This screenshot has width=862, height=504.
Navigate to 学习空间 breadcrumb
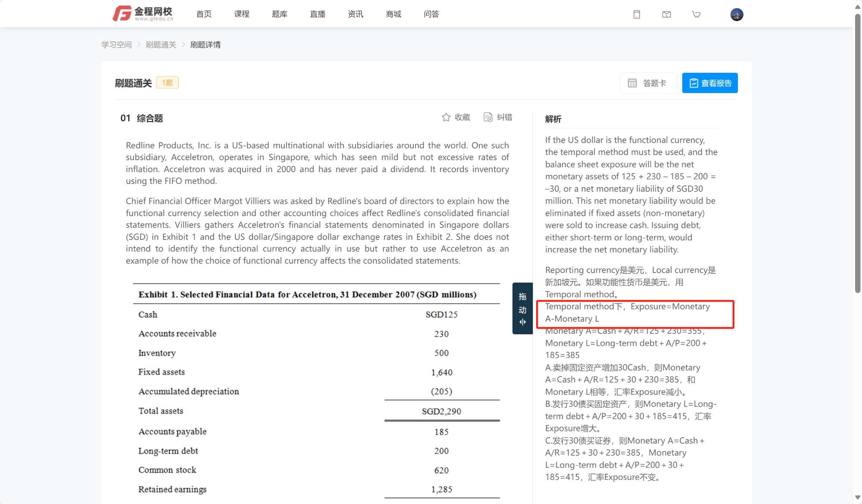(116, 45)
